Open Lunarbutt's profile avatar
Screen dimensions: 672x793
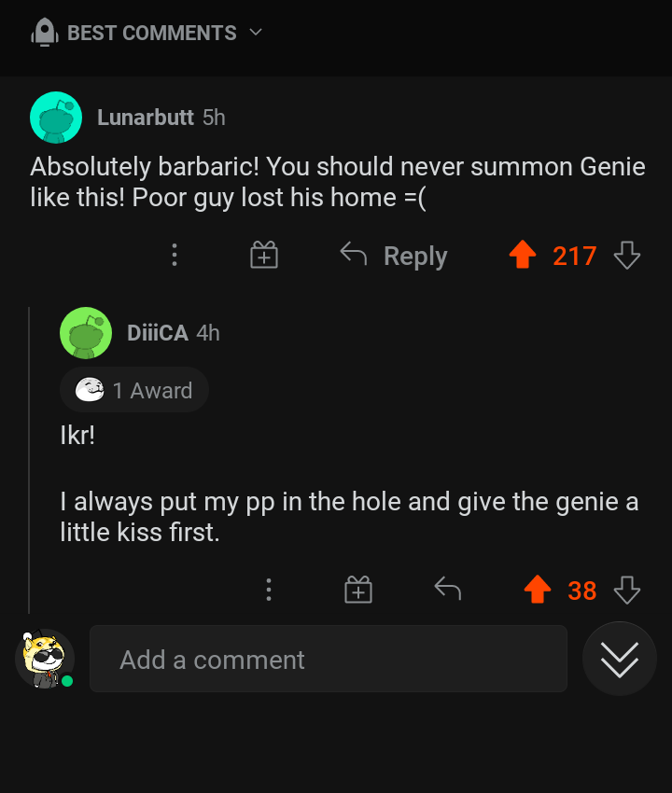pyautogui.click(x=56, y=118)
